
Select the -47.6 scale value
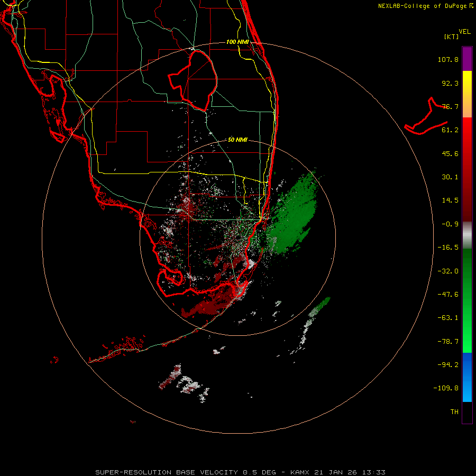(448, 295)
